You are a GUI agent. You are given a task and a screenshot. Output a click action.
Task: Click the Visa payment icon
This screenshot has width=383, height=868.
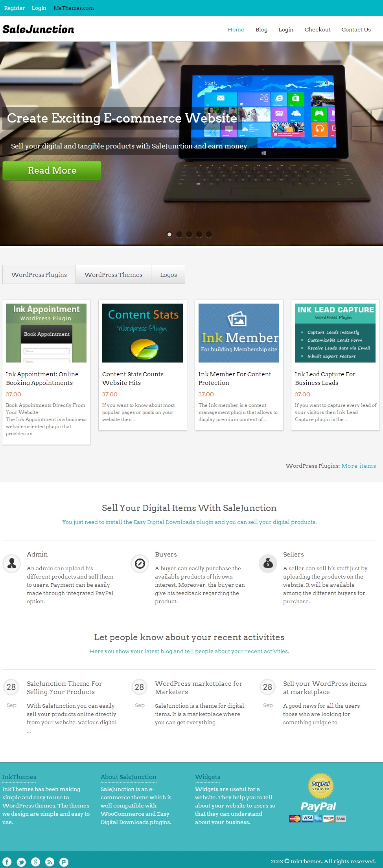click(308, 819)
